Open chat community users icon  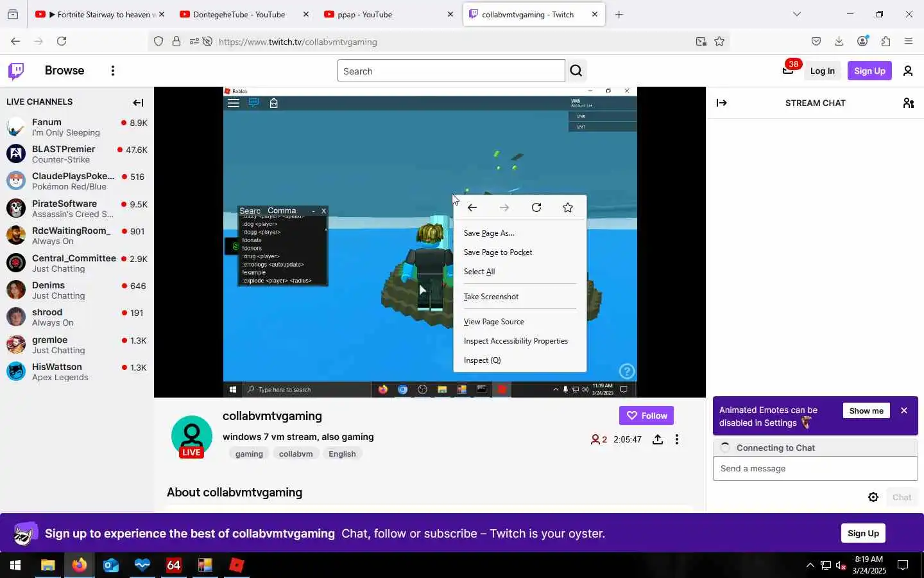[908, 103]
